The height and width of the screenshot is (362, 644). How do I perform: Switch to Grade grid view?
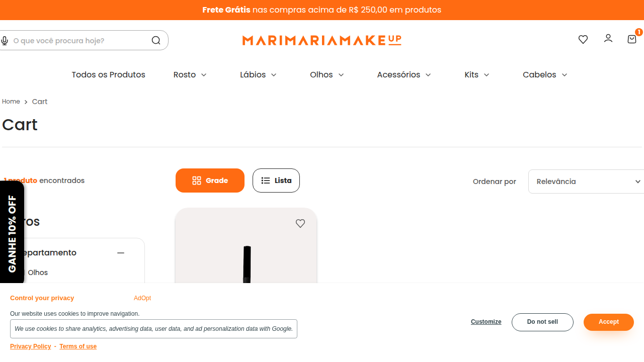click(x=210, y=180)
